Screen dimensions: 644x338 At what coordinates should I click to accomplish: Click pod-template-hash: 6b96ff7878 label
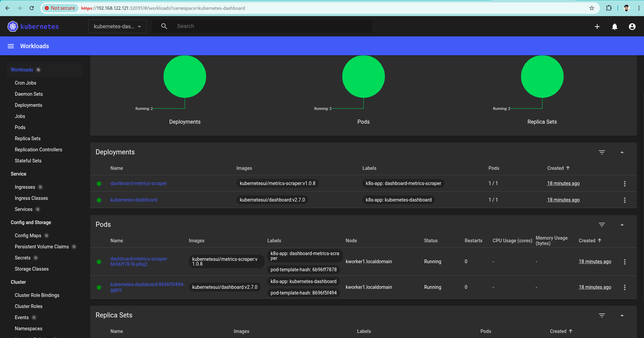coord(303,270)
